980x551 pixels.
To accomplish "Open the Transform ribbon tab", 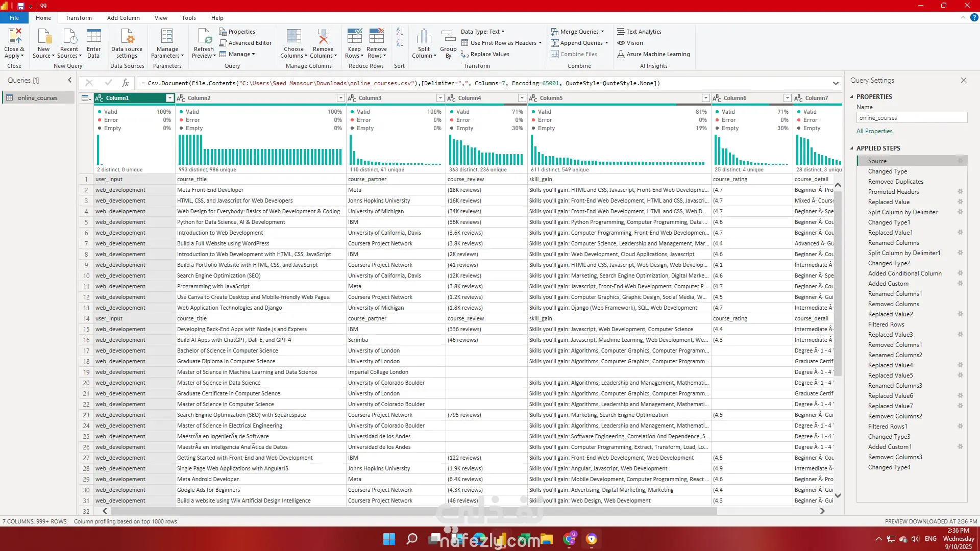I will [79, 18].
